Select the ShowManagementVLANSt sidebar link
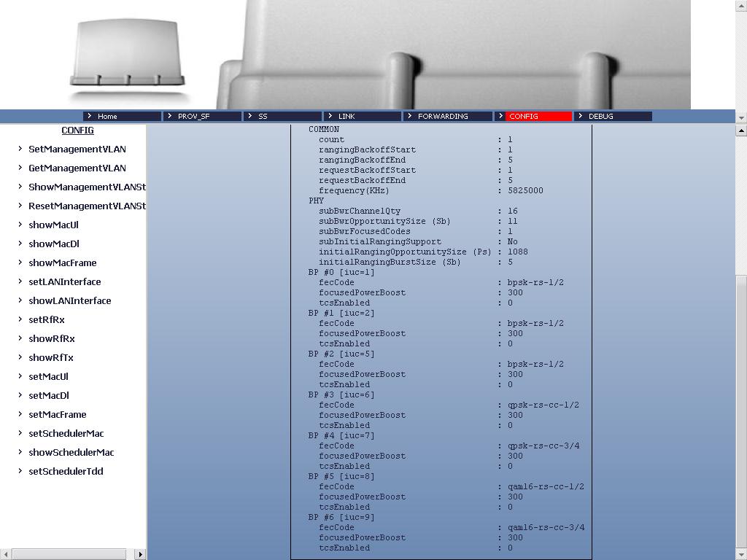Screen dimensions: 747x560 (88, 187)
